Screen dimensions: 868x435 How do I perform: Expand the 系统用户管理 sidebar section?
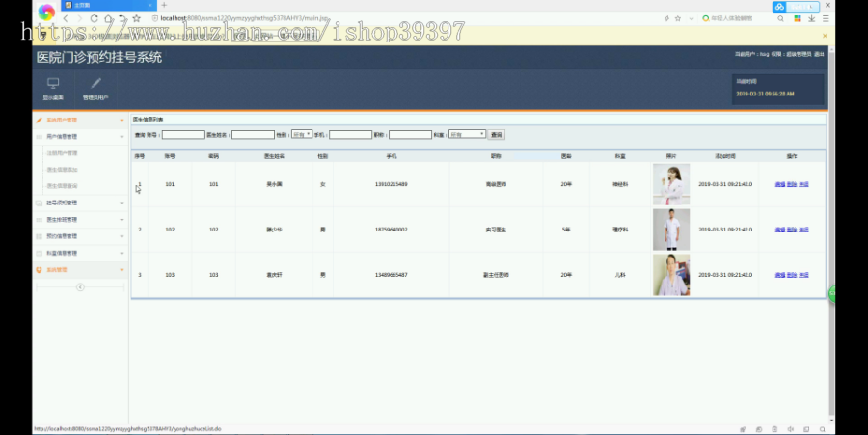[80, 121]
